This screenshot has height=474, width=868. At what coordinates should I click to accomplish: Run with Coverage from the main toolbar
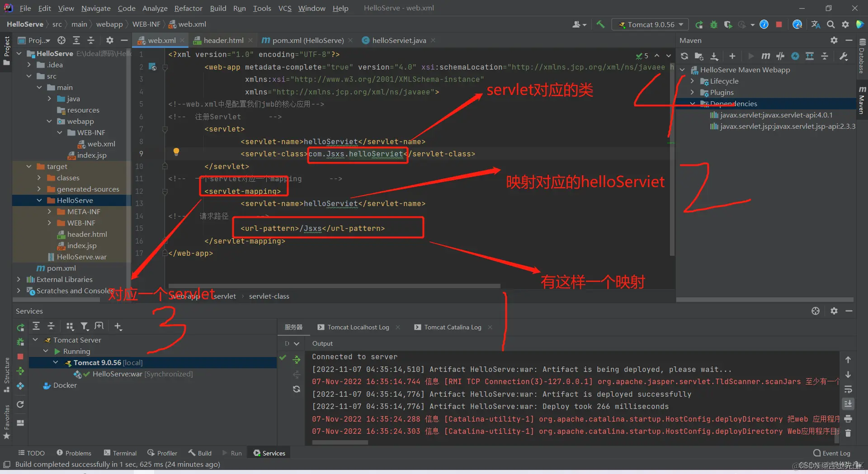pyautogui.click(x=728, y=24)
